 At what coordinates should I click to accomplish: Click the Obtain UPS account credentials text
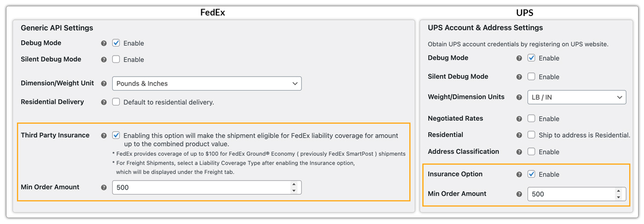point(518,44)
